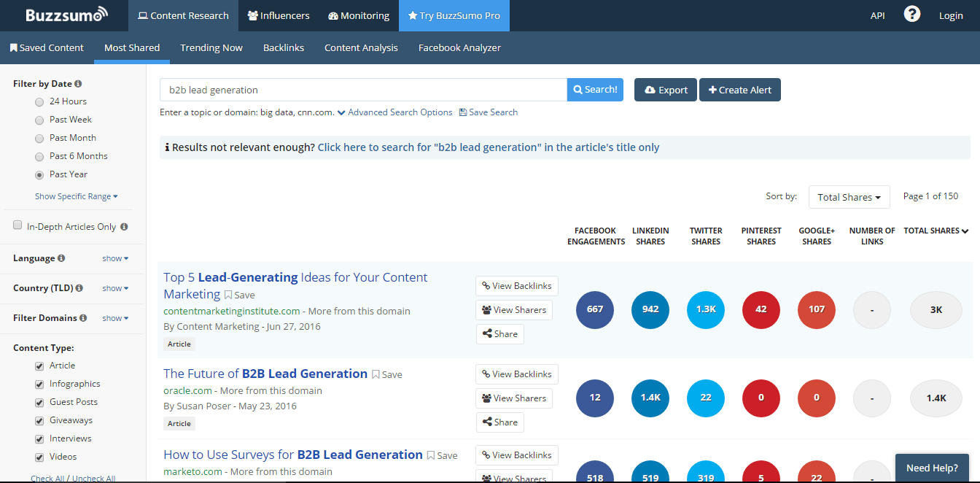Select the Past Week date filter
The image size is (980, 483).
(x=39, y=120)
